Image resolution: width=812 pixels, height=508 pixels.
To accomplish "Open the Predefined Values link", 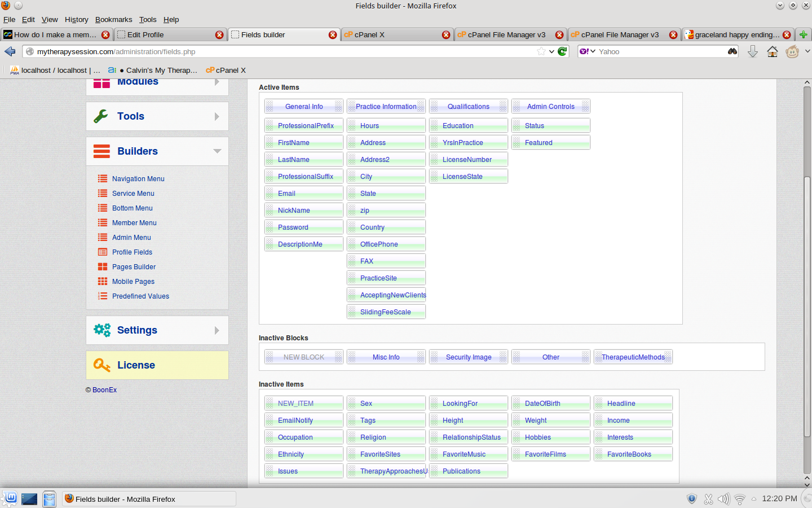I will click(x=140, y=296).
